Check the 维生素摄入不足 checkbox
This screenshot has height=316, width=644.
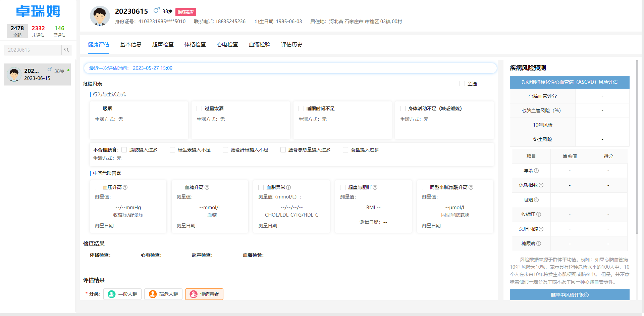(x=172, y=150)
